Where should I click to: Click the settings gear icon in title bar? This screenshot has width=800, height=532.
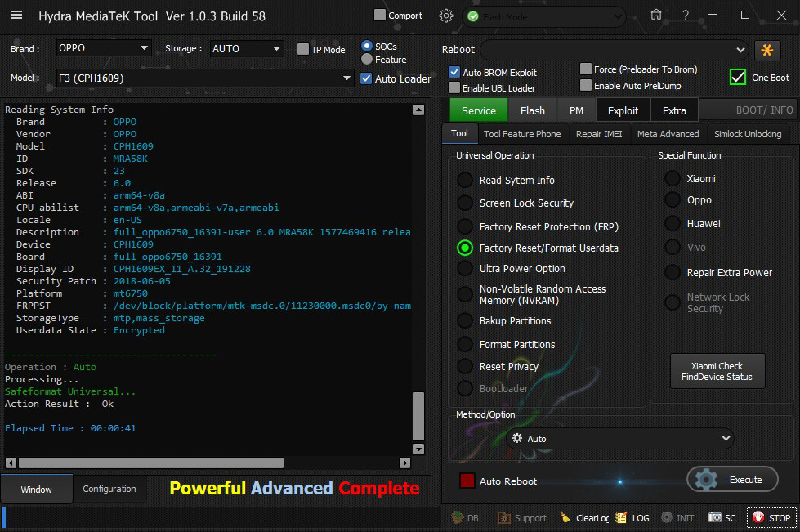[445, 16]
